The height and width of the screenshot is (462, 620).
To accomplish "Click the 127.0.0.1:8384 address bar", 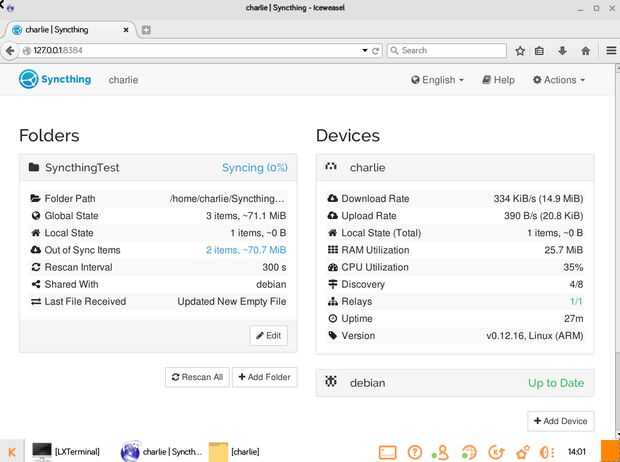I will pyautogui.click(x=192, y=51).
